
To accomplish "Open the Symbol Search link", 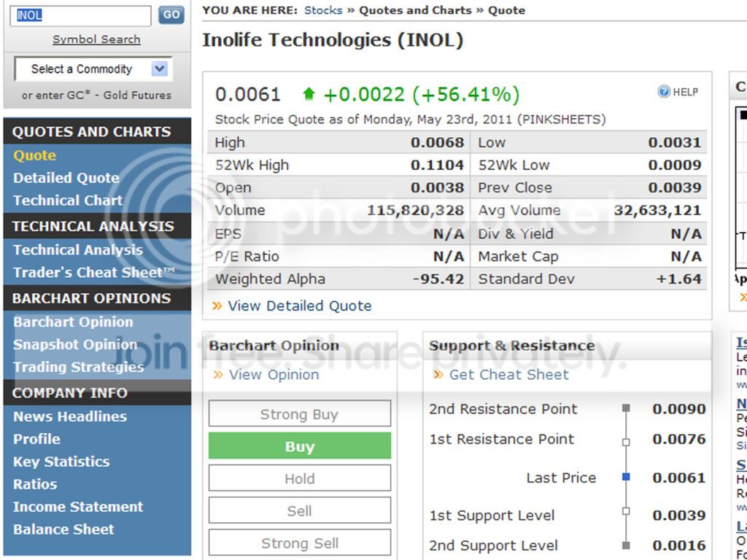I will (x=96, y=39).
